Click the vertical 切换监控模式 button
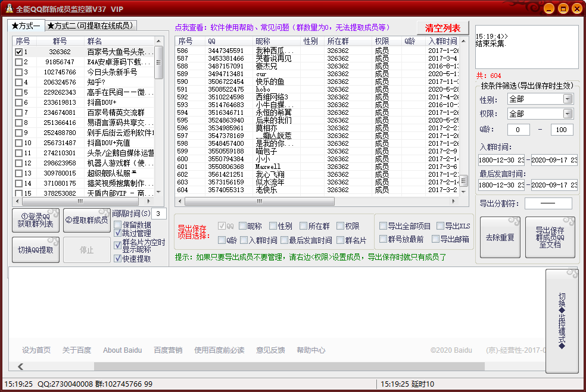Viewport: 586px width, 392px height. 562,321
